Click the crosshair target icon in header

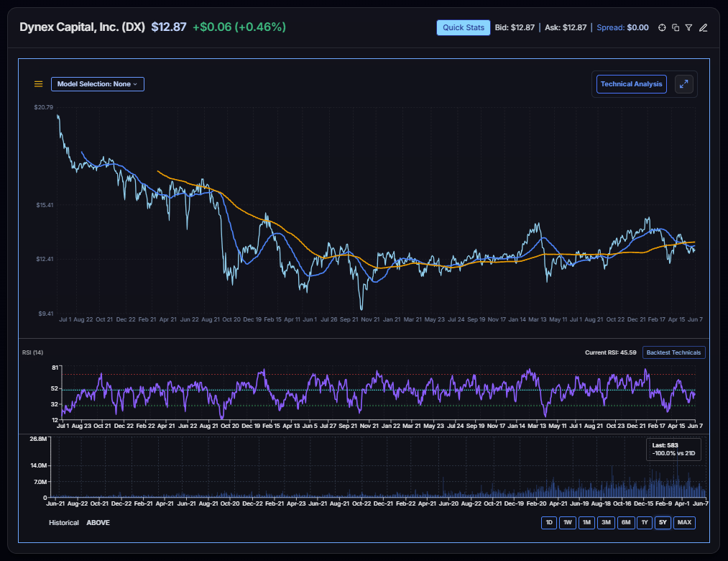pyautogui.click(x=662, y=27)
